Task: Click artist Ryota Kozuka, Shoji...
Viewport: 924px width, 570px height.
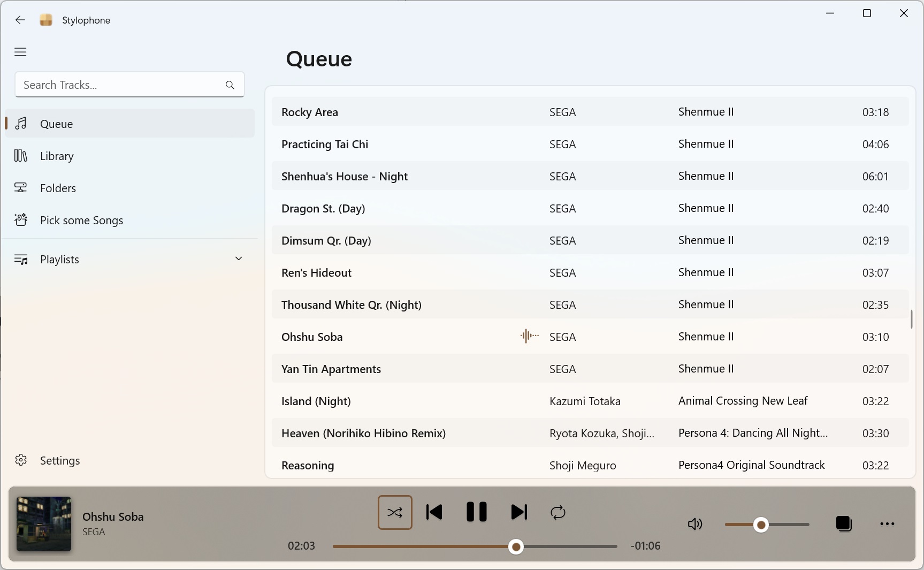Action: [x=601, y=433]
